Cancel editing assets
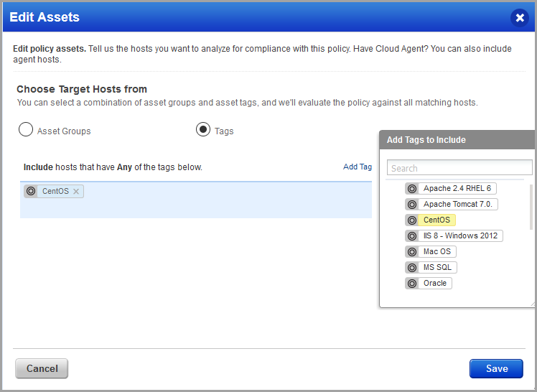Image resolution: width=537 pixels, height=392 pixels. click(42, 368)
